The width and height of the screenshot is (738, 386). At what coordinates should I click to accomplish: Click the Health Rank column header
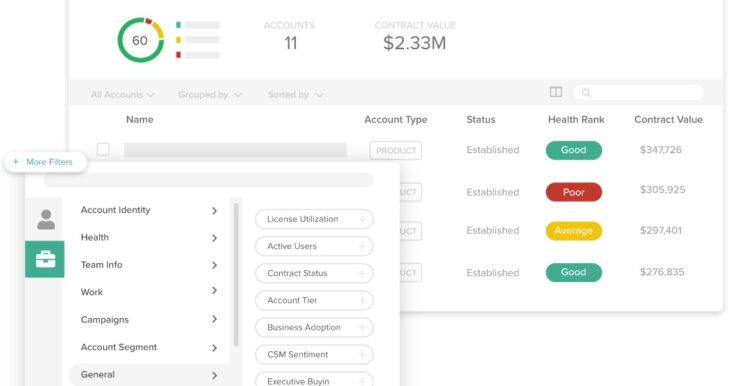point(576,120)
